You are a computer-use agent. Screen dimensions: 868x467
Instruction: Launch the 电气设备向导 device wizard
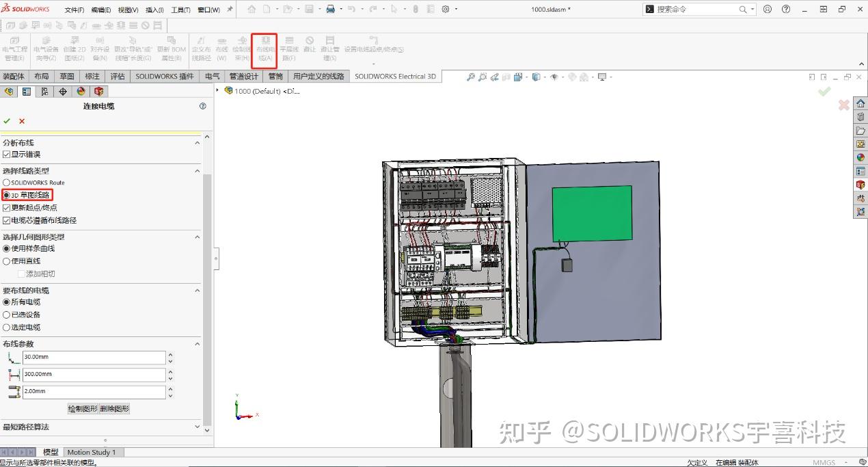click(46, 48)
